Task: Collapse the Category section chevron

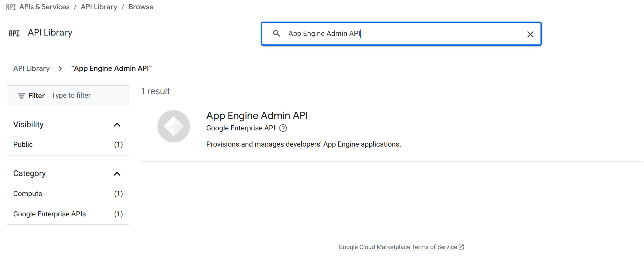Action: (117, 174)
